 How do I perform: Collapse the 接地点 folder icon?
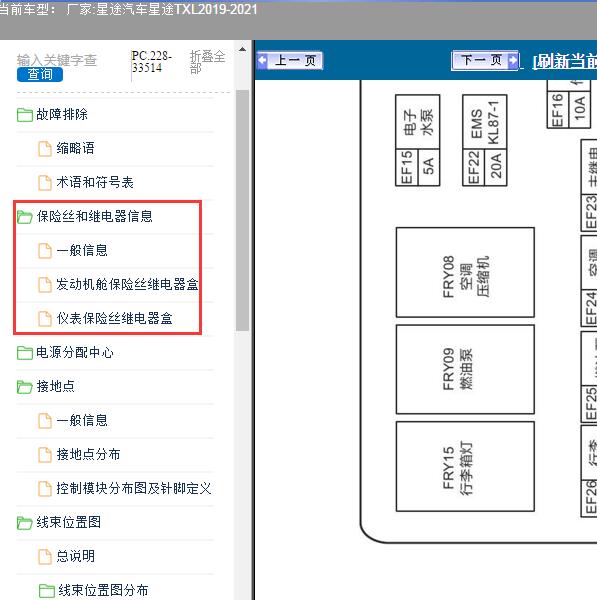tap(24, 386)
